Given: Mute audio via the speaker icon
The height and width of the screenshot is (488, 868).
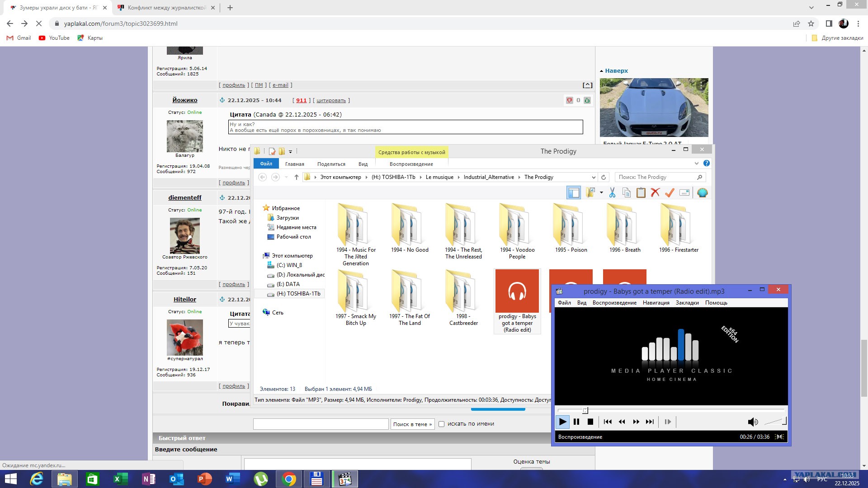Looking at the screenshot, I should coord(752,422).
